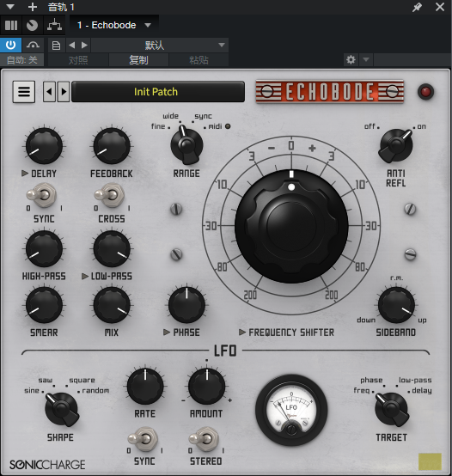The width and height of the screenshot is (452, 476).
Task: Expand the triangle next to LOW-PASS label
Action: click(85, 276)
